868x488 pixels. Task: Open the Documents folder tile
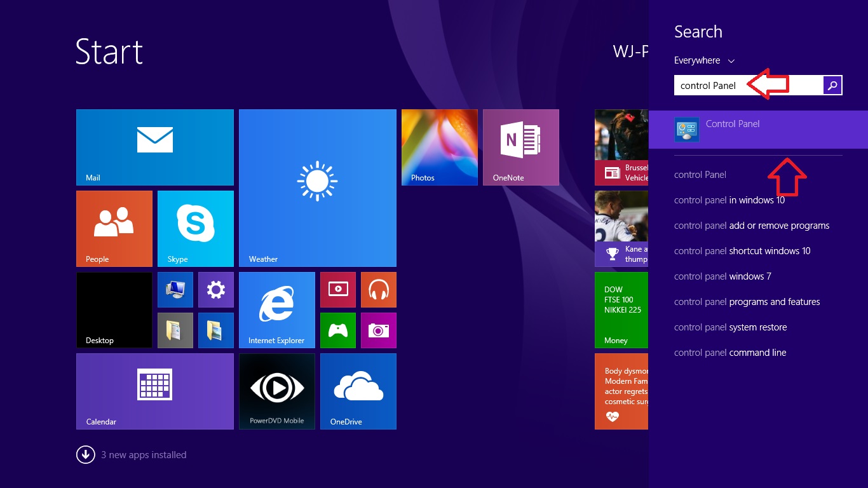(175, 330)
